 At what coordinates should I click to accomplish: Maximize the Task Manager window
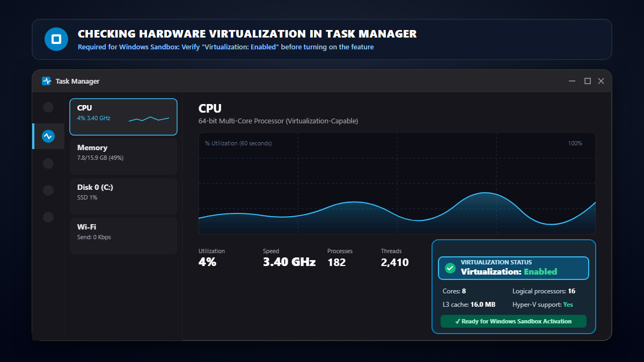pos(588,81)
